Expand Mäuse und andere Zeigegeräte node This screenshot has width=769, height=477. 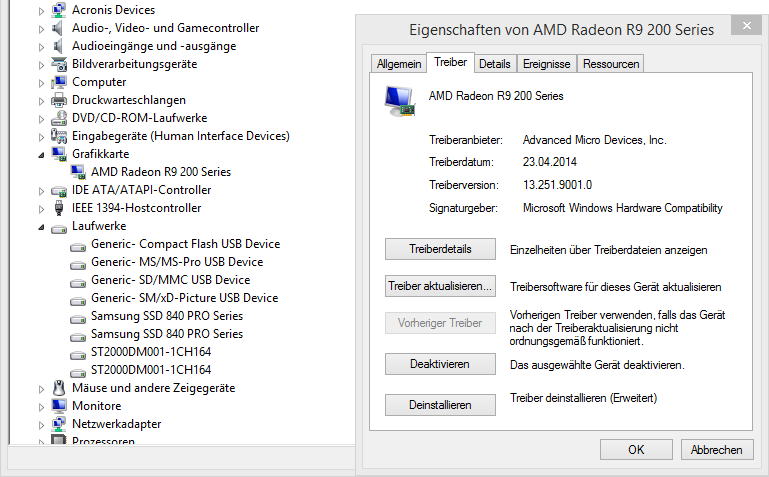(41, 389)
